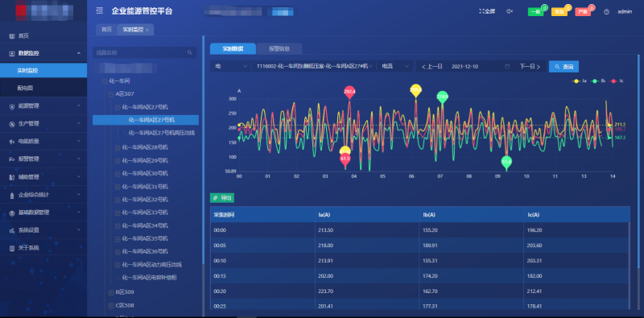Click the mute speaker icon
Viewport: 644px width, 318px height.
(x=510, y=11)
